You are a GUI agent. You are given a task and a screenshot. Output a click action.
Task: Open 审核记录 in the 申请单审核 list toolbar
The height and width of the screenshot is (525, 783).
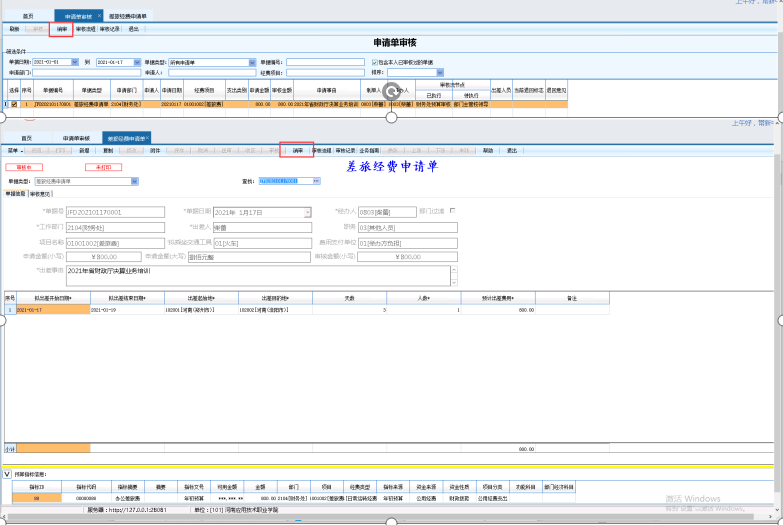[109, 29]
